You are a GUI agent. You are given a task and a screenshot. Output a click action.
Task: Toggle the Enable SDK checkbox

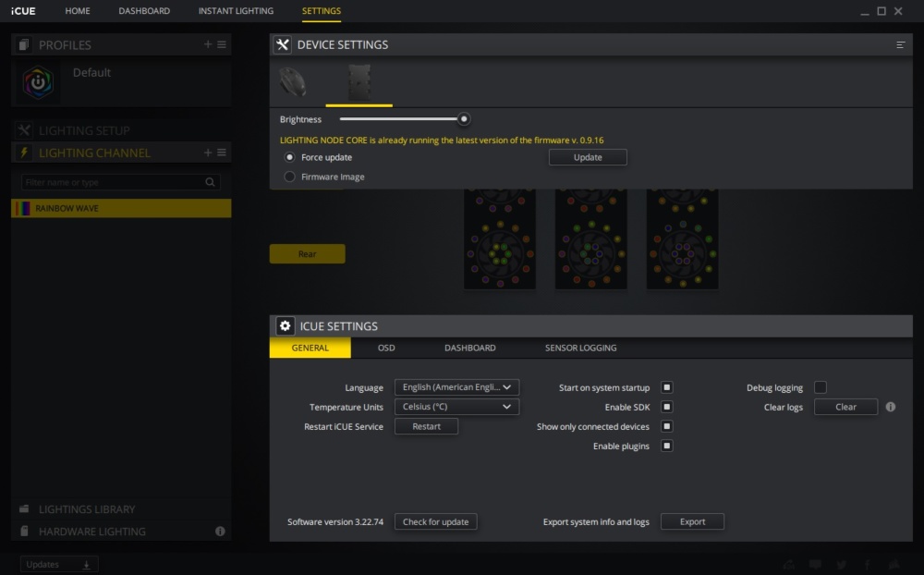pos(666,407)
